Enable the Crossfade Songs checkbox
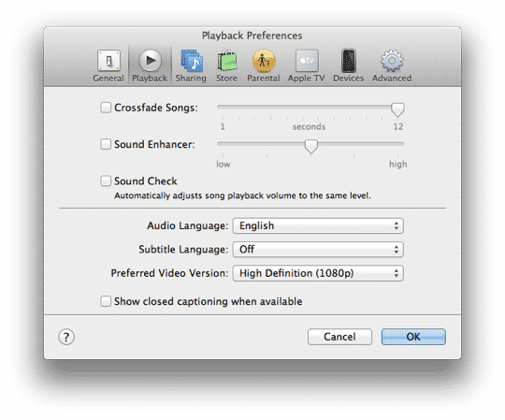Screen dimensions: 505x420 point(106,108)
